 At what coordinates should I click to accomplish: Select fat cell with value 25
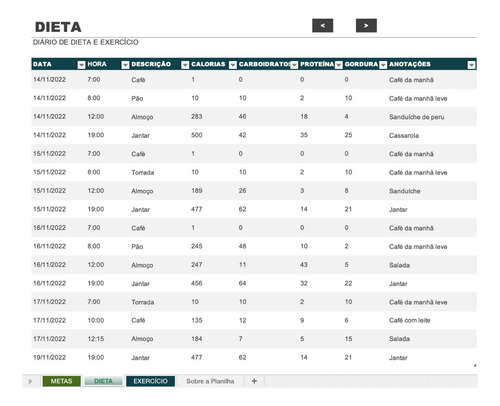tap(348, 135)
